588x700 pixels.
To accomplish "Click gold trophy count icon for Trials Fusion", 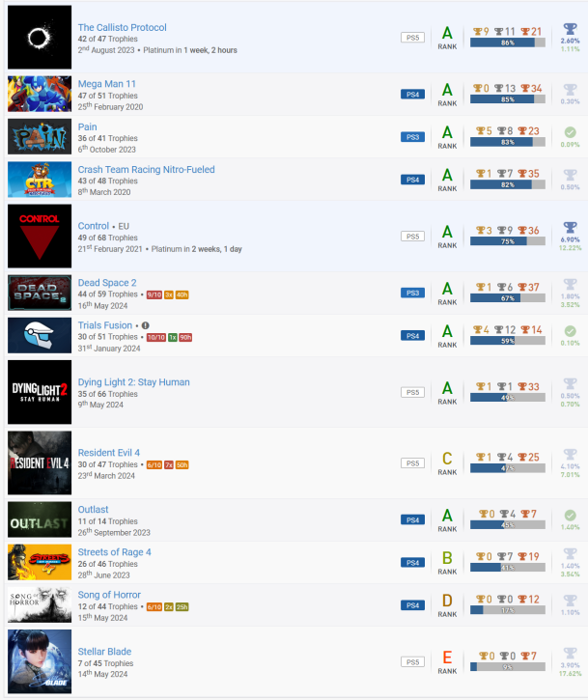I will pyautogui.click(x=477, y=330).
